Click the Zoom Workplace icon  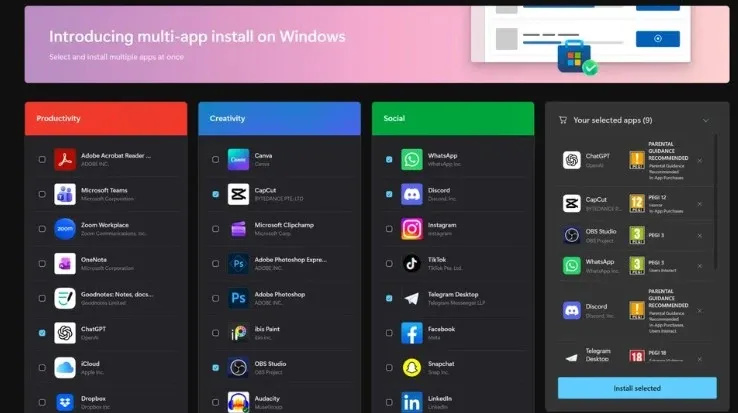64,229
